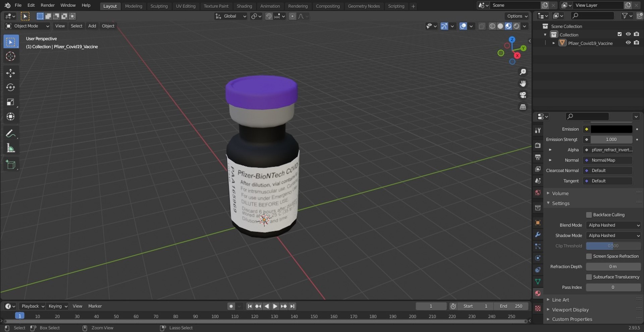Image resolution: width=644 pixels, height=332 pixels.
Task: Switch to UV Editing workspace tab
Action: point(185,6)
